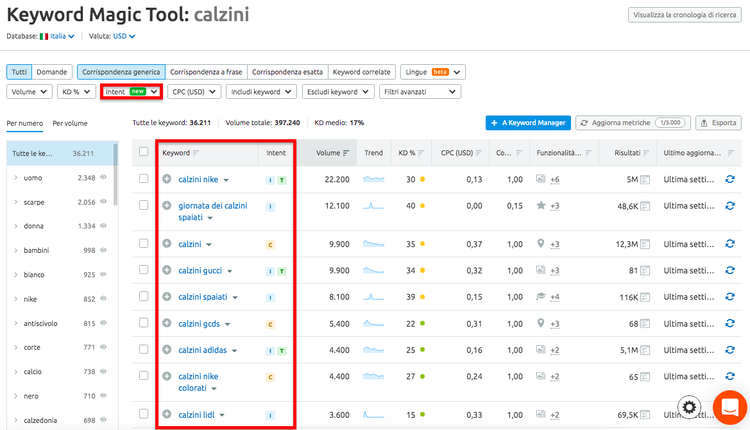Switch to Corrispondenza a frase tab
Screen dimensions: 750x430
coord(206,72)
